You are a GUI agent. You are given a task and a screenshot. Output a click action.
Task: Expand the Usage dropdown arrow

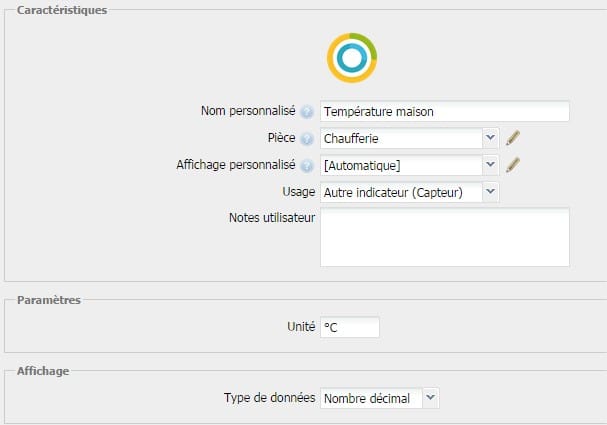pos(490,192)
